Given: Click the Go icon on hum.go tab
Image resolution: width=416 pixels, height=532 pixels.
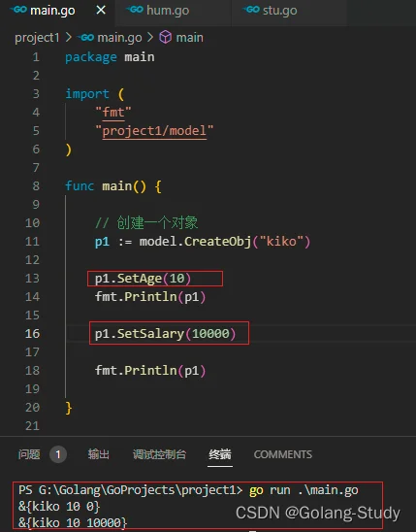Looking at the screenshot, I should [x=136, y=10].
